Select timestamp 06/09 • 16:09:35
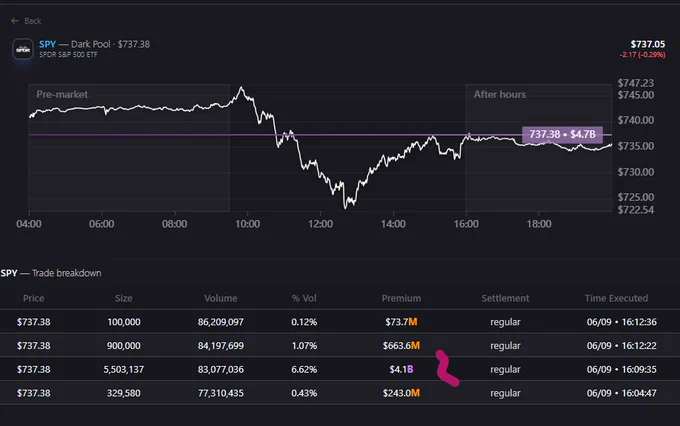 pos(621,370)
